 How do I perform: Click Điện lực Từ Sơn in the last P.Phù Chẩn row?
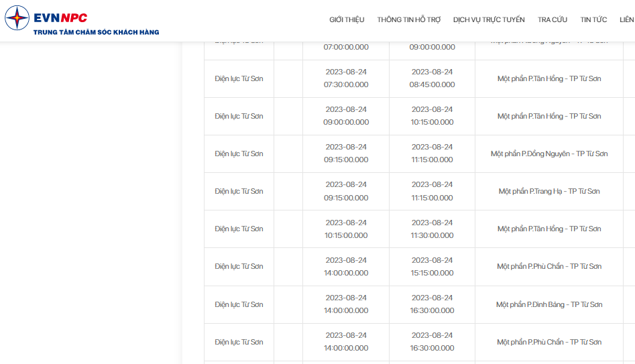239,342
